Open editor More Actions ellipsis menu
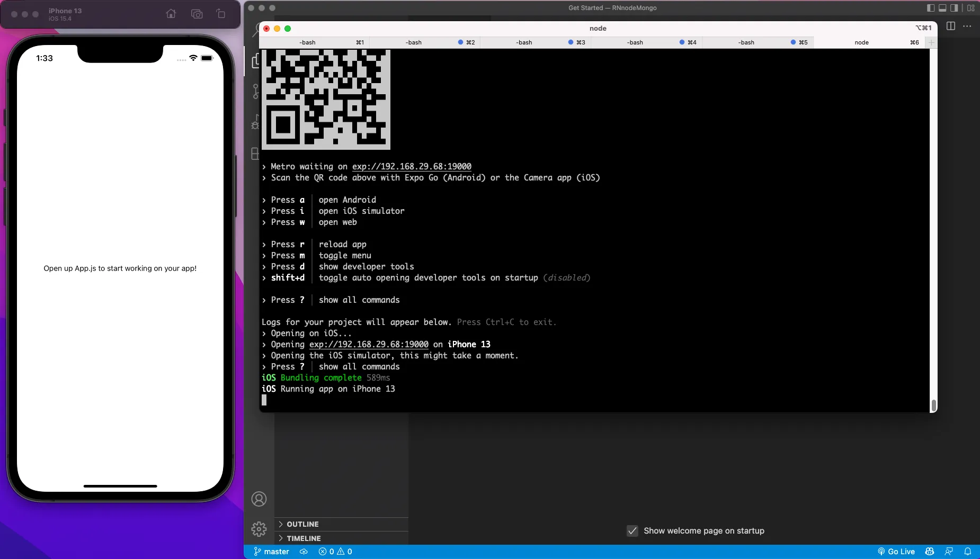The image size is (980, 559). click(967, 26)
